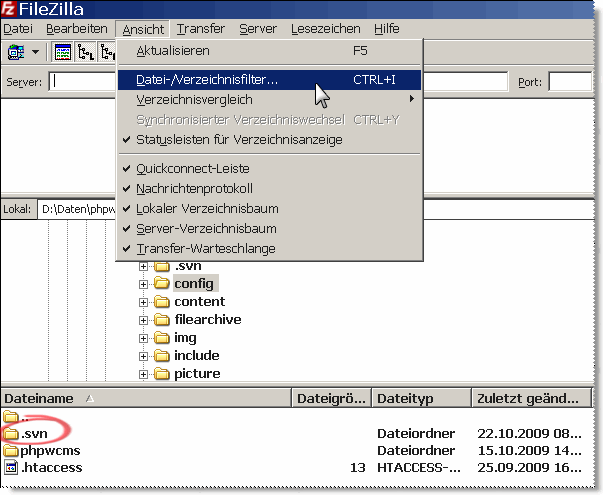603x495 pixels.
Task: Open the Transfer menu
Action: 201,29
